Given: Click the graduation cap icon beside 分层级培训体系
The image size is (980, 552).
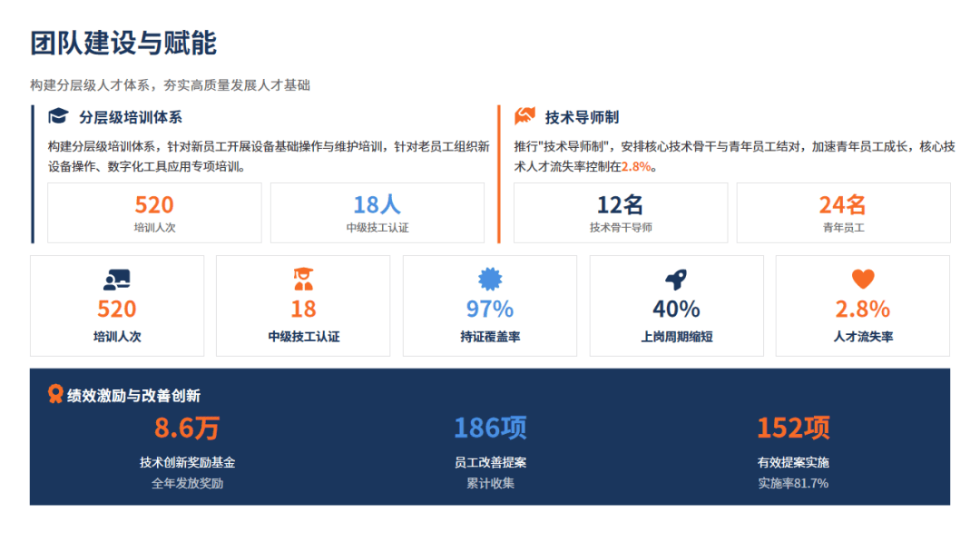Looking at the screenshot, I should (58, 116).
